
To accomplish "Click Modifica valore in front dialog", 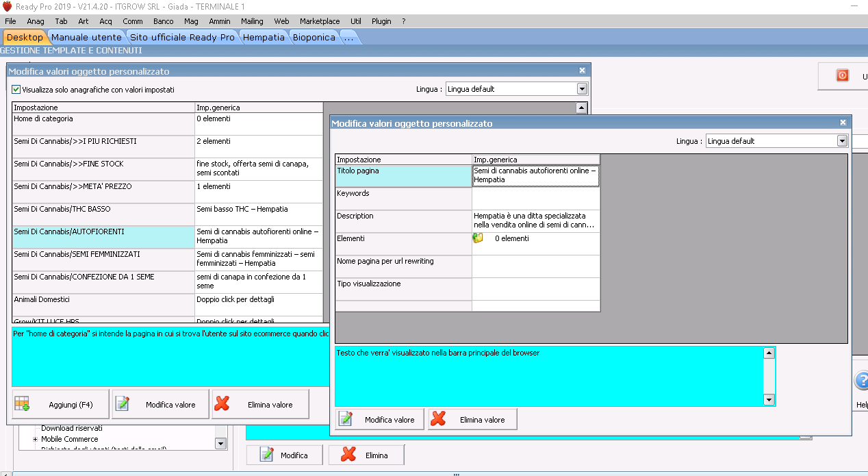I will 380,419.
